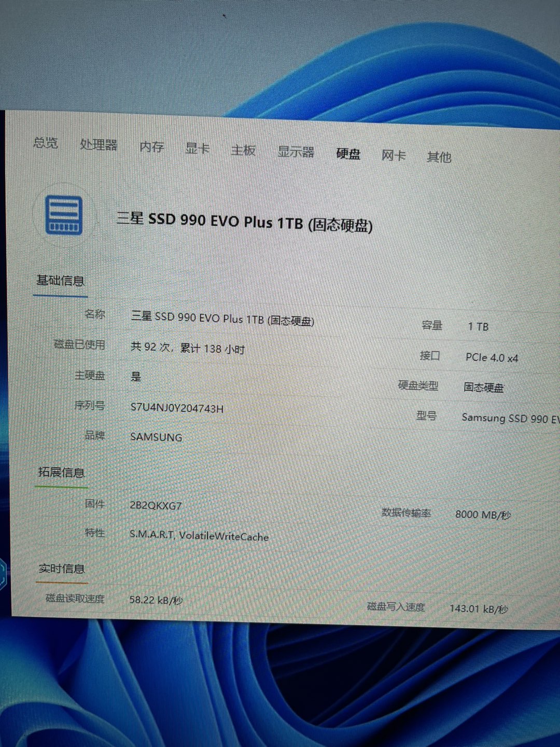Click the 拓展信息 section header
This screenshot has width=560, height=747.
(61, 473)
